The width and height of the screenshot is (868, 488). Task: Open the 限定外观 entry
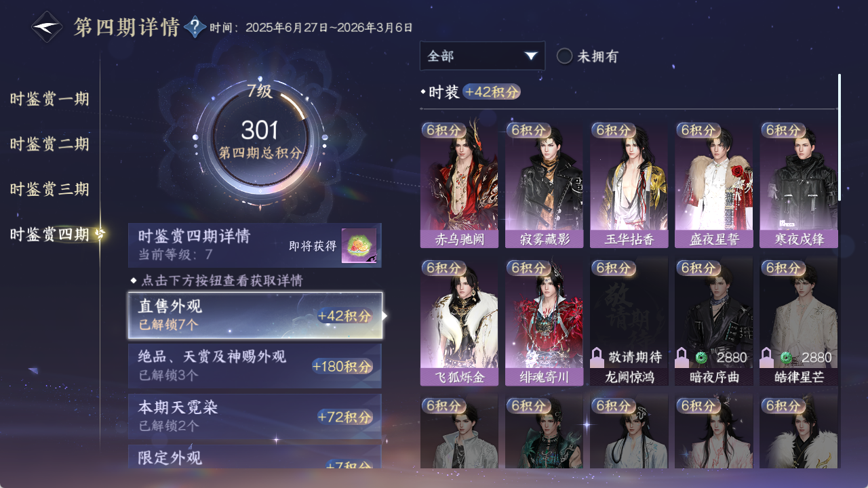click(255, 457)
